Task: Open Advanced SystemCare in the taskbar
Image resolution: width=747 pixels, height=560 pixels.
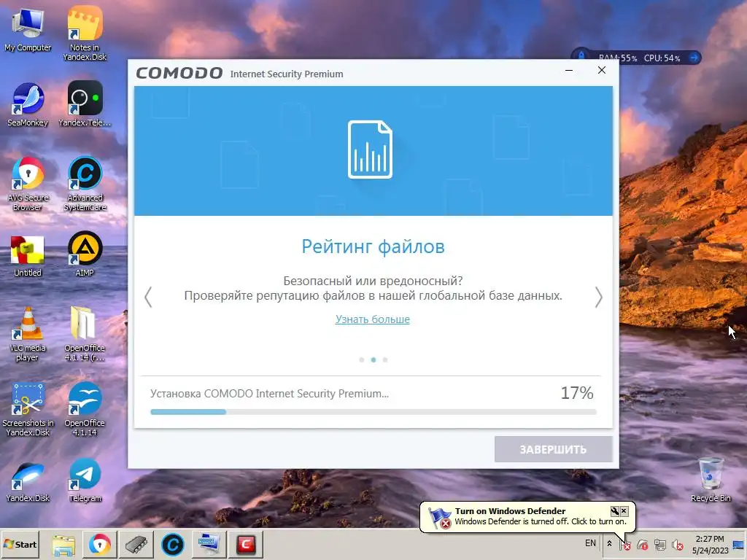Action: pos(172,544)
